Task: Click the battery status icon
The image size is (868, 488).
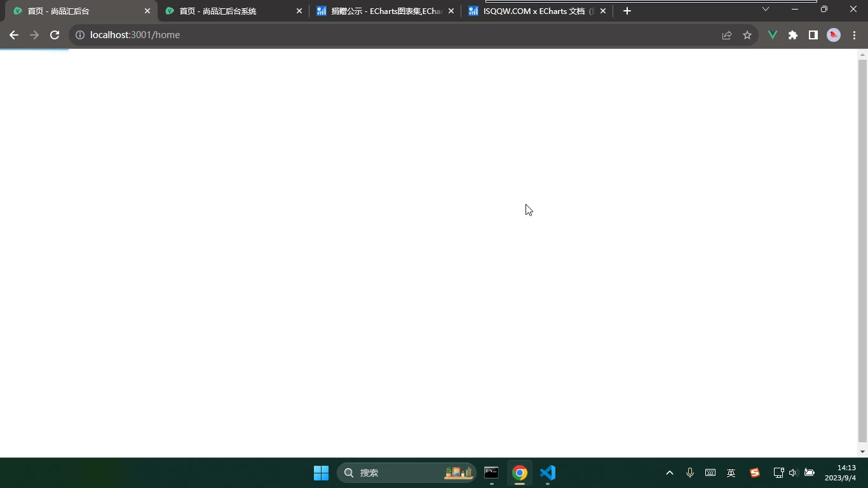Action: (x=810, y=473)
